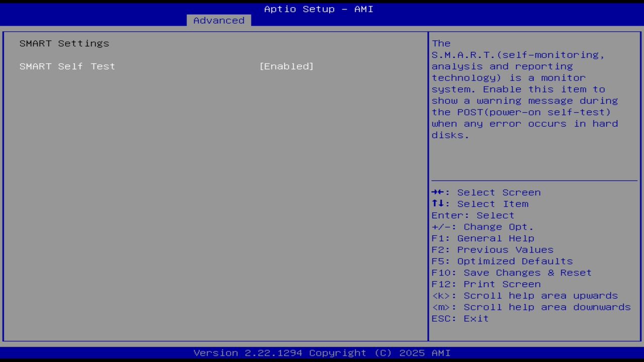The image size is (644, 362).
Task: Trigger F10: Save Changes & Reset
Action: coord(511,273)
